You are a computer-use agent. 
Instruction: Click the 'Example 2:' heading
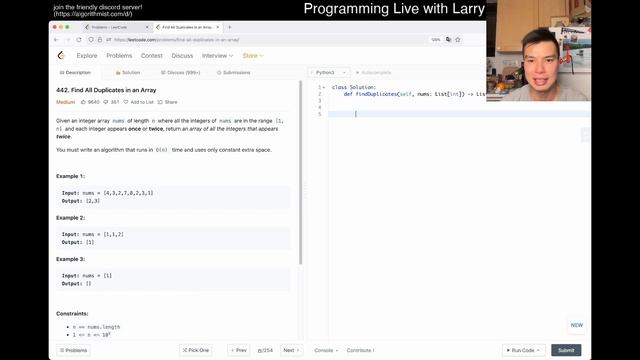coord(71,218)
